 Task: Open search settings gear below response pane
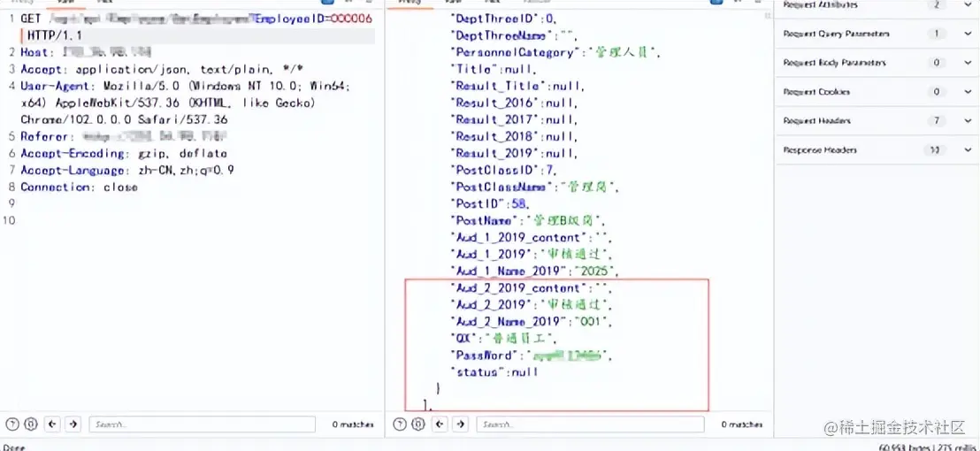coord(418,424)
